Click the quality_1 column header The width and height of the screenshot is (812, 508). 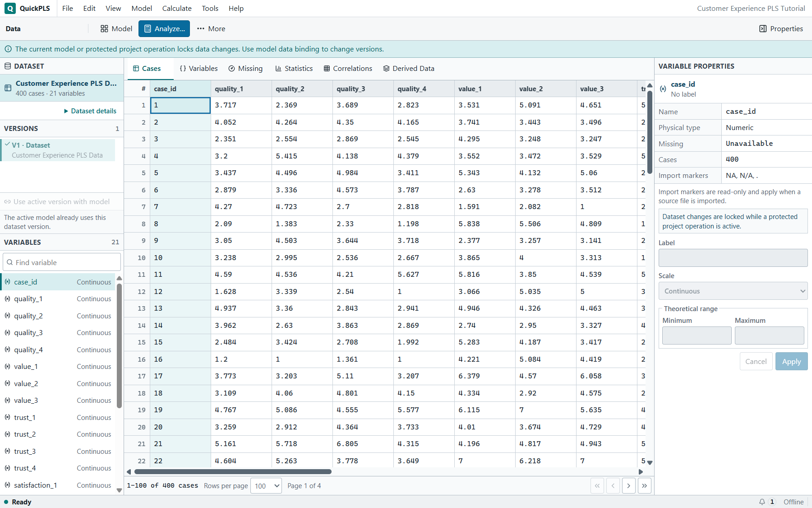(241, 89)
